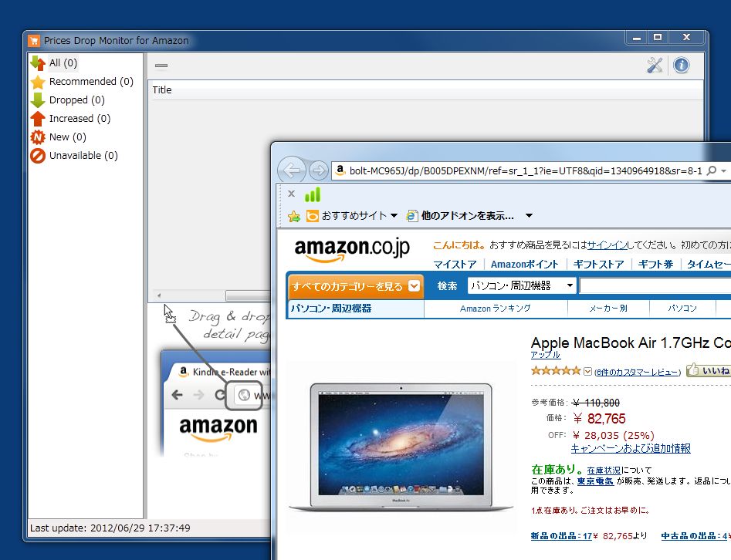Screen dimensions: 731x560
Task: Expand すべてのカテゴリーを見る menu
Action: (x=356, y=286)
